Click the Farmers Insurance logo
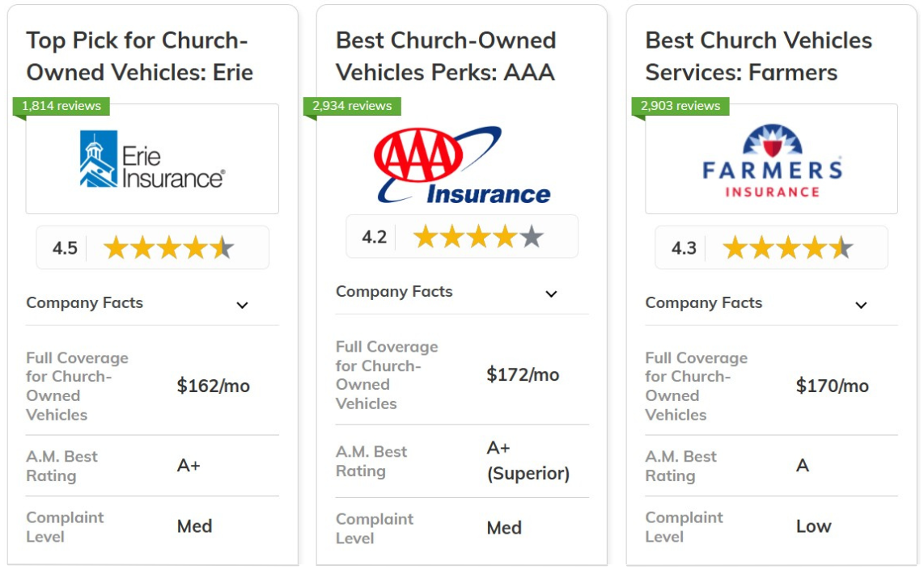The width and height of the screenshot is (924, 570). click(x=772, y=161)
